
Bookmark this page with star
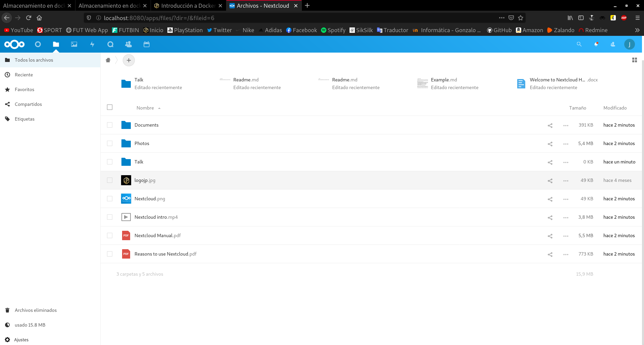click(521, 18)
